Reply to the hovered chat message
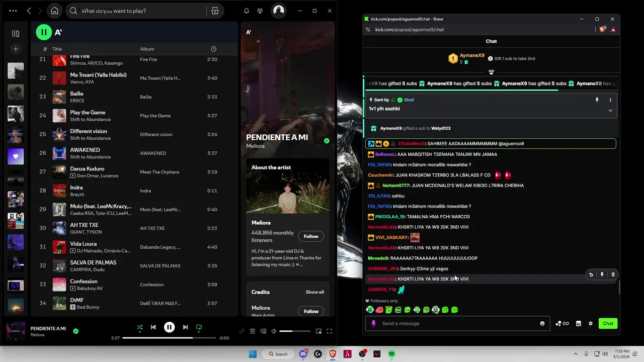The image size is (644, 362). coord(591,275)
